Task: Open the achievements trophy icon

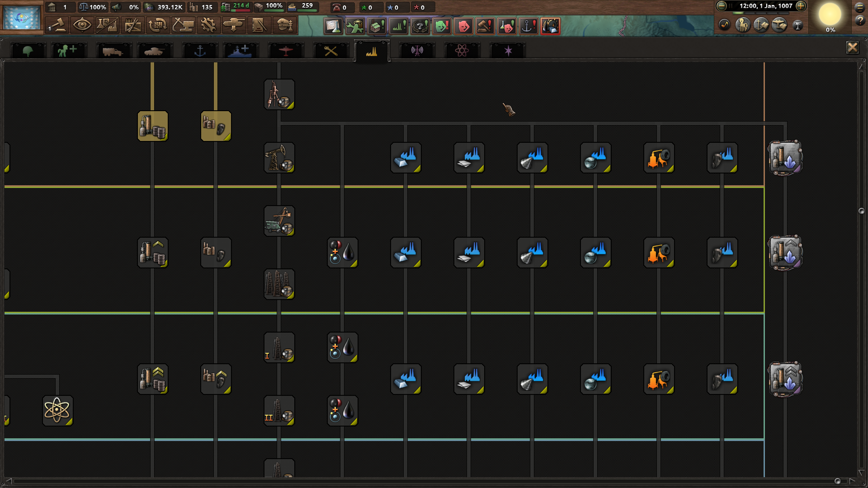Action: 798,25
